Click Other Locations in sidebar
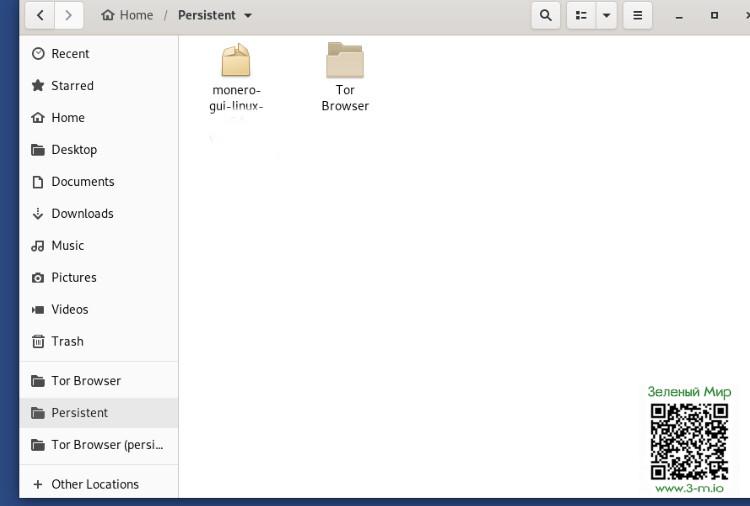Image resolution: width=750 pixels, height=506 pixels. pyautogui.click(x=94, y=485)
